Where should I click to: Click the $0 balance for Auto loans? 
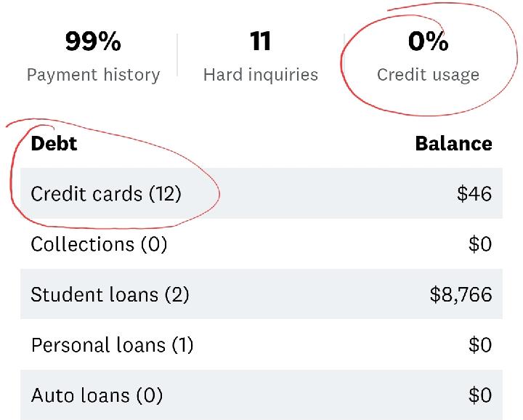pyautogui.click(x=480, y=395)
